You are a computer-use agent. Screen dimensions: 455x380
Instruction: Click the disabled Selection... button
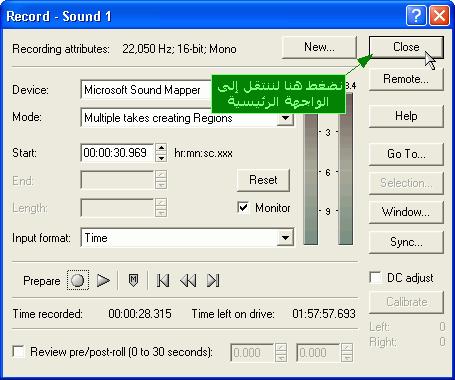(406, 183)
